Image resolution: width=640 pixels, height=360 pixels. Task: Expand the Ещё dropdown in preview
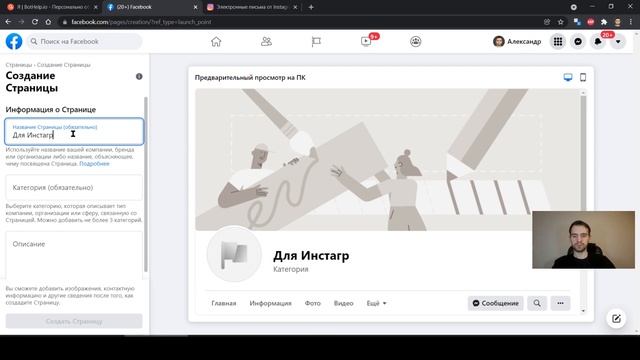tap(376, 303)
